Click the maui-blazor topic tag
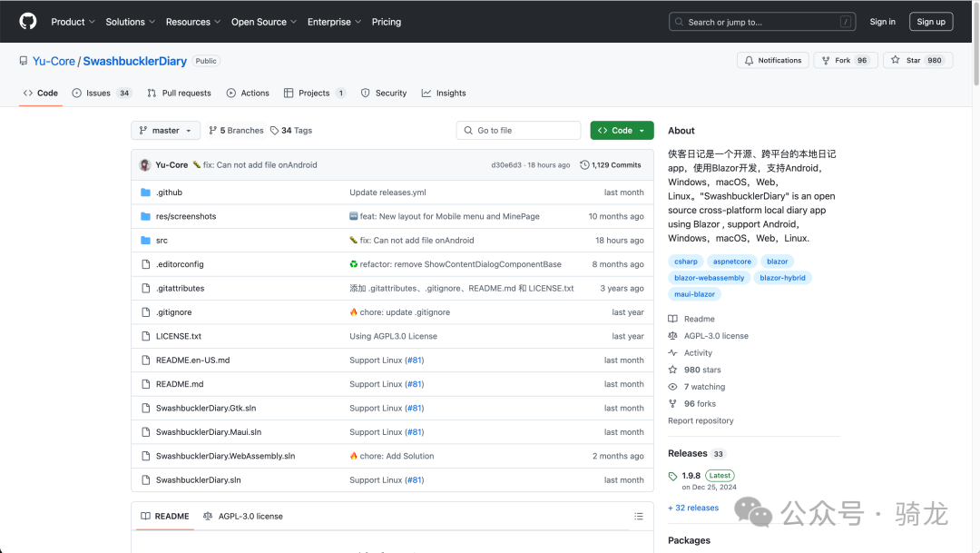Viewport: 980px width, 553px height. (694, 294)
